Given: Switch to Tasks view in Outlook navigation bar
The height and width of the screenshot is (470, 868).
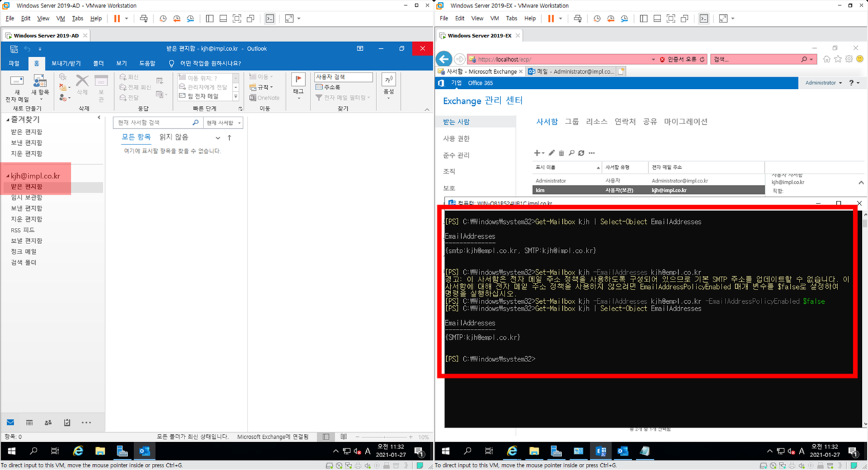Looking at the screenshot, I should coord(66,422).
